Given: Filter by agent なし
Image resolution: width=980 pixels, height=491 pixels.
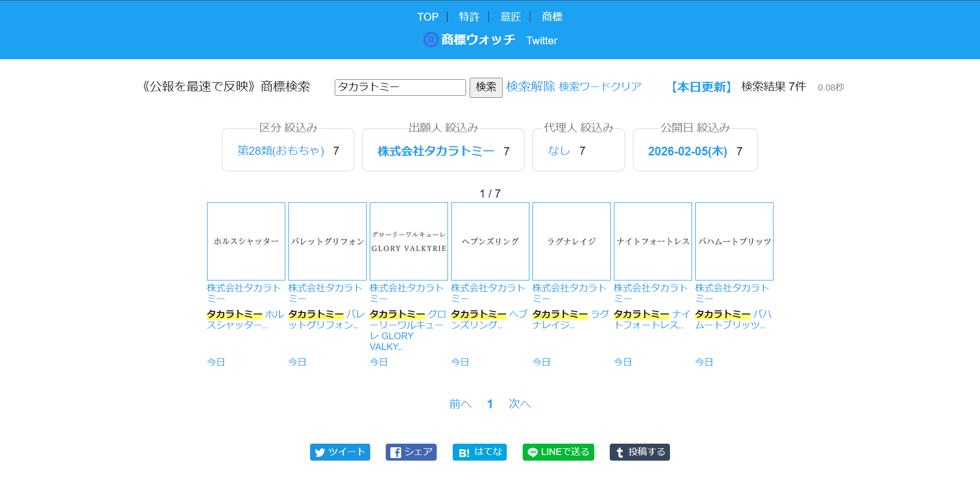Looking at the screenshot, I should click(x=559, y=151).
